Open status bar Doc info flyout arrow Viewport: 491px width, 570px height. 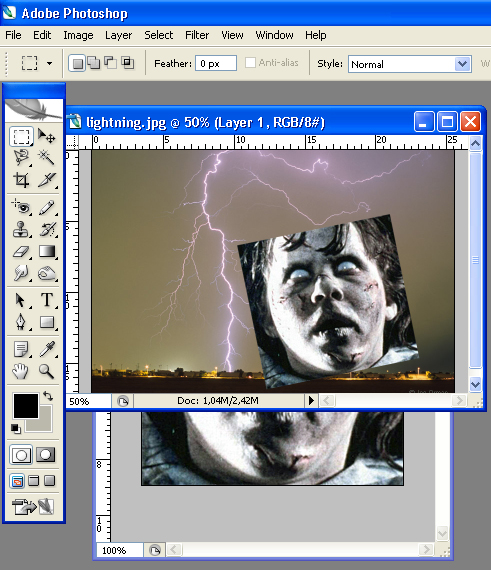pyautogui.click(x=311, y=401)
